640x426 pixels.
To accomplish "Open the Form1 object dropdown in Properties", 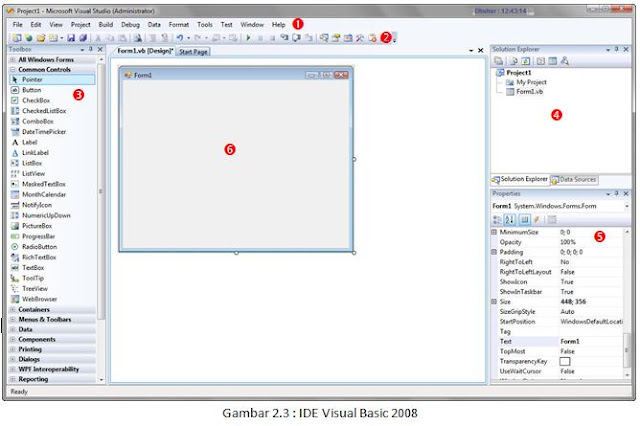I will click(627, 206).
